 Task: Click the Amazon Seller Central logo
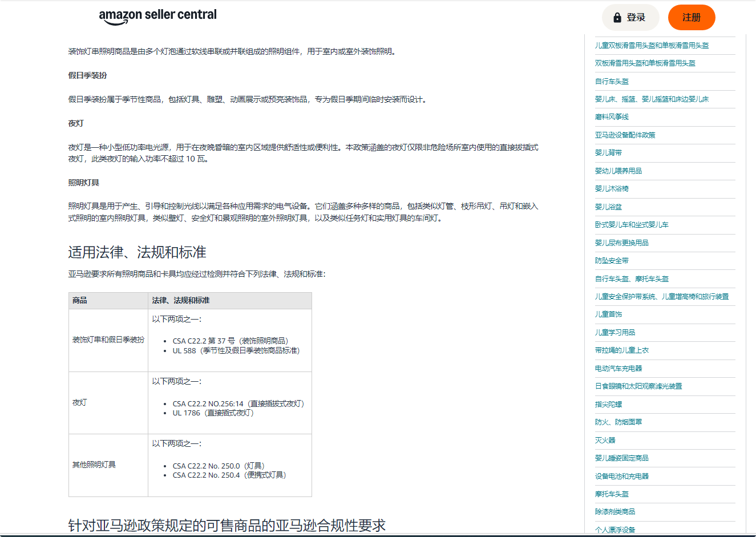coord(157,16)
